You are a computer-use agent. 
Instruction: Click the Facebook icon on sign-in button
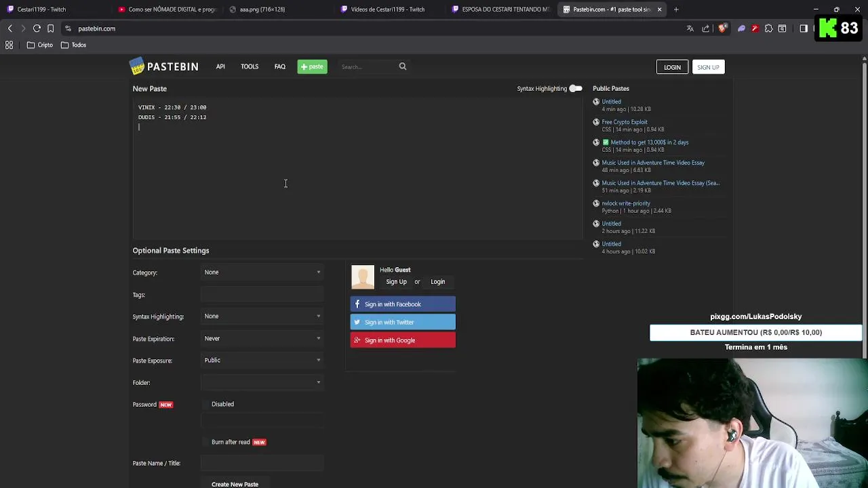[357, 304]
